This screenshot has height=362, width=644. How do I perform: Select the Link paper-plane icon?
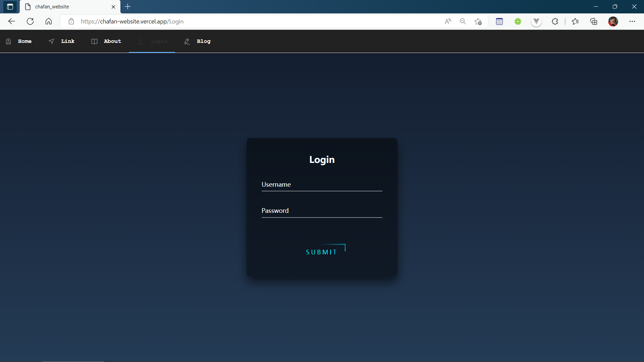click(x=51, y=41)
